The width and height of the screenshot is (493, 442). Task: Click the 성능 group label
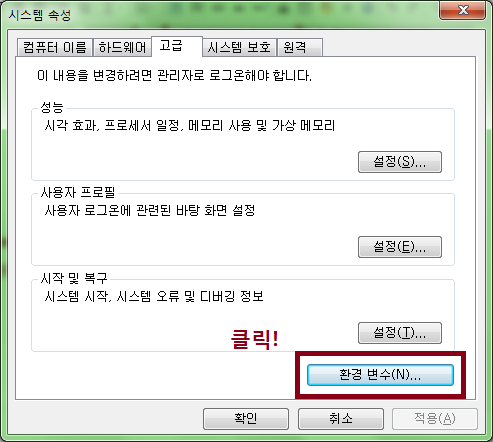pos(52,107)
